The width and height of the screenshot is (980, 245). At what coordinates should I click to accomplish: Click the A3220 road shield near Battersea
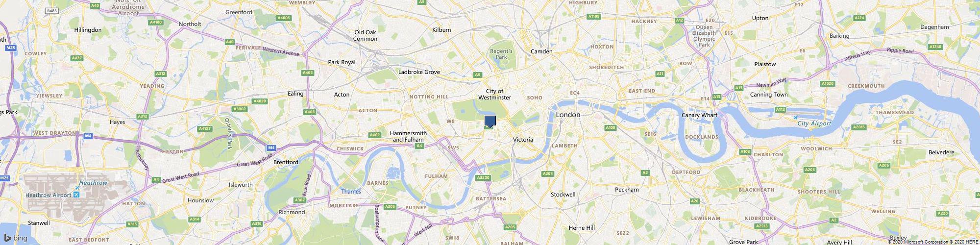(x=483, y=177)
